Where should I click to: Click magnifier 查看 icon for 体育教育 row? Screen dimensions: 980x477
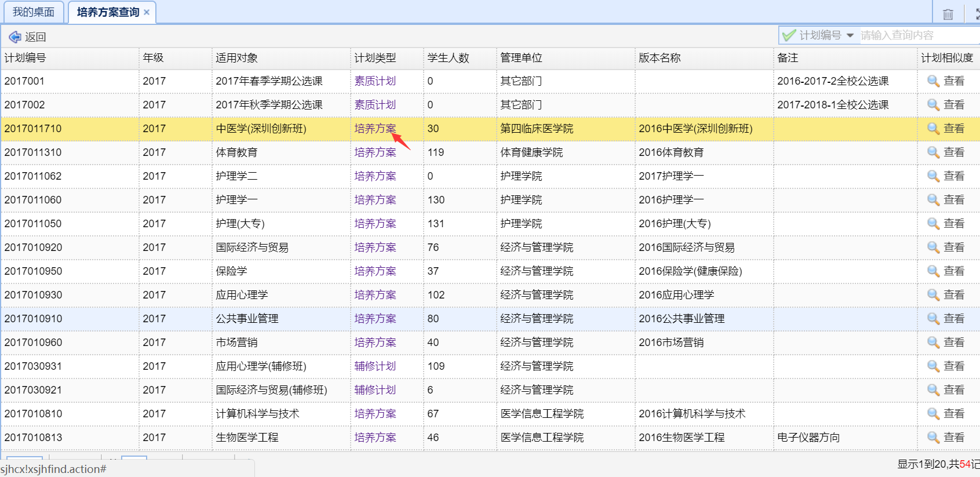point(933,152)
